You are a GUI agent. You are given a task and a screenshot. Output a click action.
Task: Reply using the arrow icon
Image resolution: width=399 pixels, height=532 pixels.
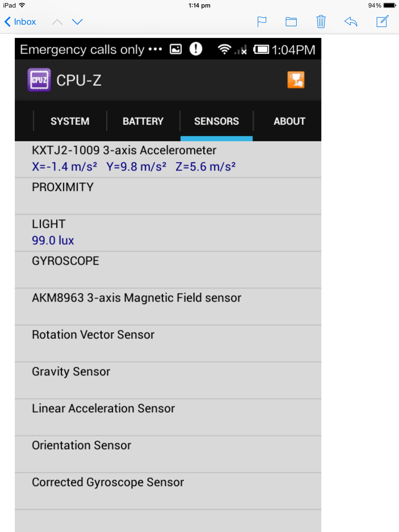point(351,22)
